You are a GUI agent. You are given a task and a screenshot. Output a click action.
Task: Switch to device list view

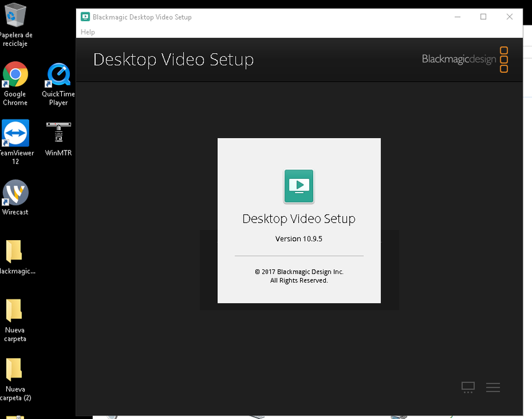(x=492, y=387)
